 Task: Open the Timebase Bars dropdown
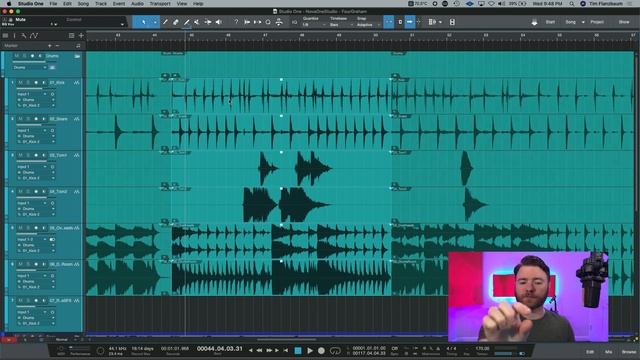340,25
